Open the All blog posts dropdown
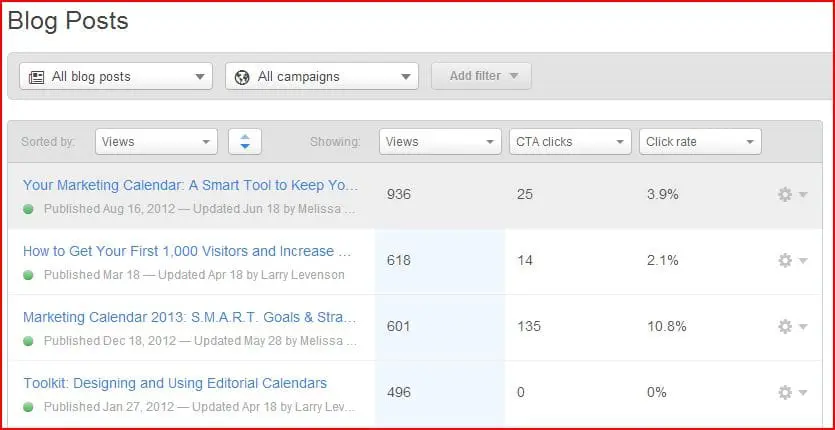The height and width of the screenshot is (430, 835). 116,76
